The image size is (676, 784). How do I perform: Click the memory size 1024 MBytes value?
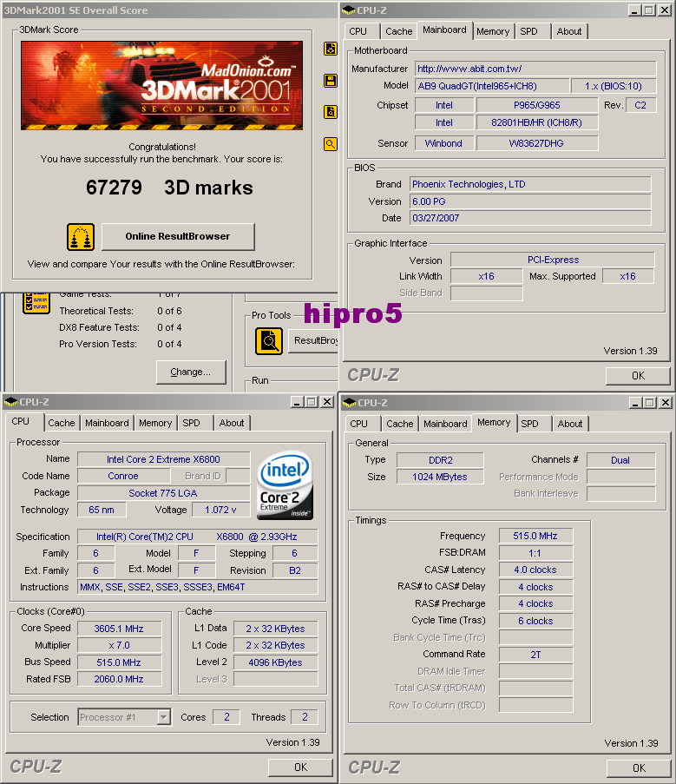pos(440,477)
